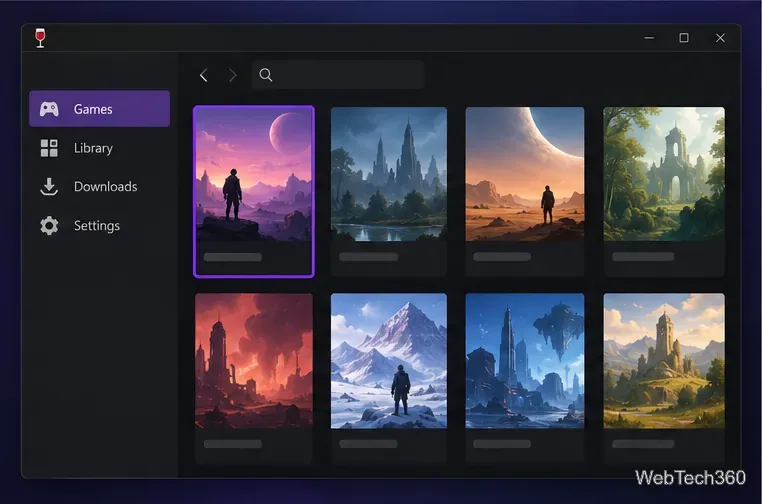Open the dark spired castle lake cover
This screenshot has height=504, width=762.
point(389,174)
